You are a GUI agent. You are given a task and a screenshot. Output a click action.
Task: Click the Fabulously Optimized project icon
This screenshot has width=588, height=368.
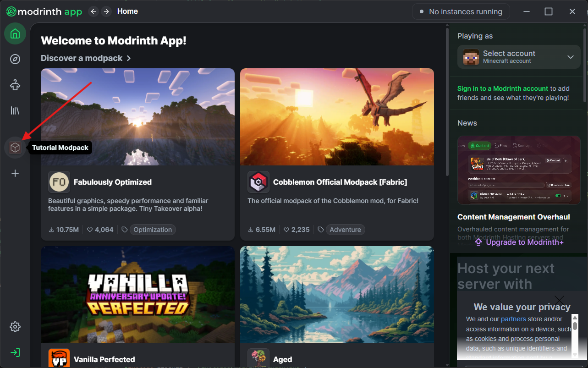[x=59, y=181]
